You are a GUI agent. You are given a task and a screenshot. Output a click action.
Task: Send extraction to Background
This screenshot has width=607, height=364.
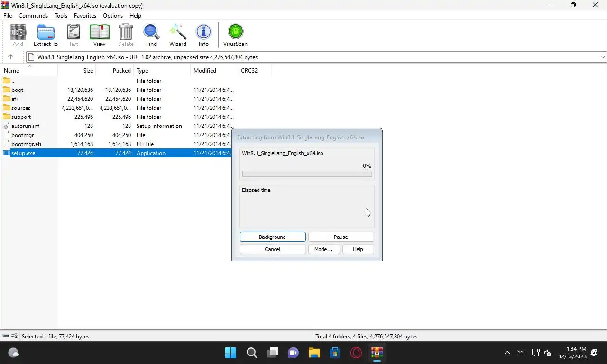(x=273, y=237)
